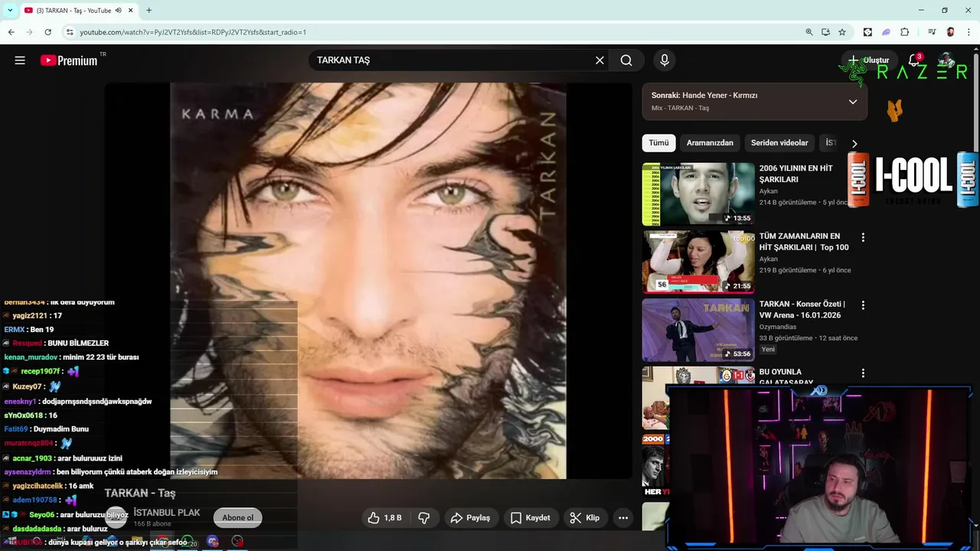Open the Chrome media control icon
This screenshot has height=551, width=980.
[x=932, y=32]
